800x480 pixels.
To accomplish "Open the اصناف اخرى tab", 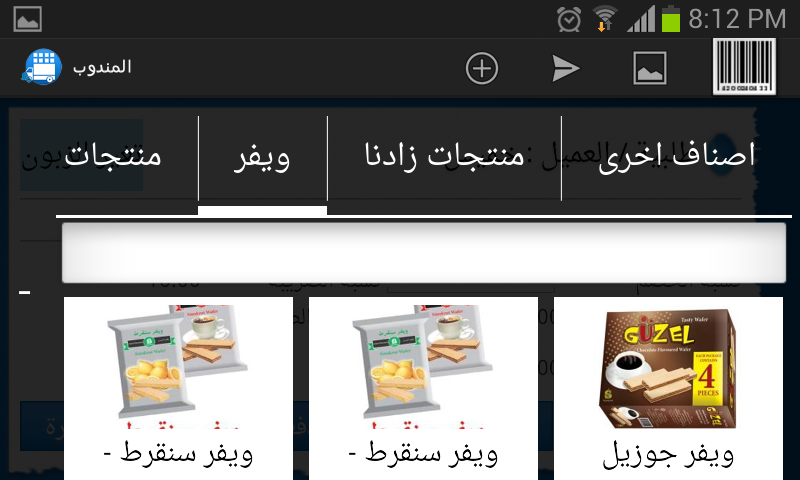I will coord(676,158).
